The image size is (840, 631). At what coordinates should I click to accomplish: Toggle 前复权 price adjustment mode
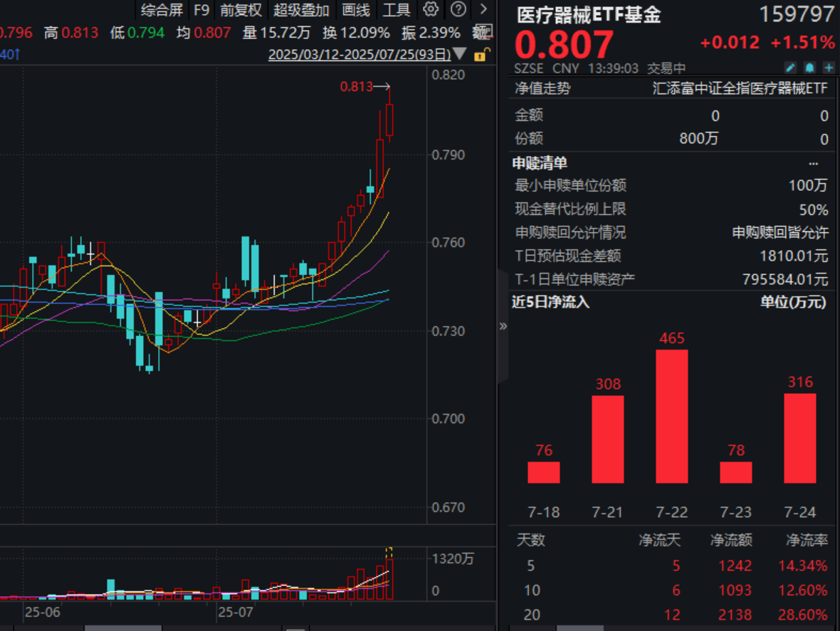tap(242, 10)
